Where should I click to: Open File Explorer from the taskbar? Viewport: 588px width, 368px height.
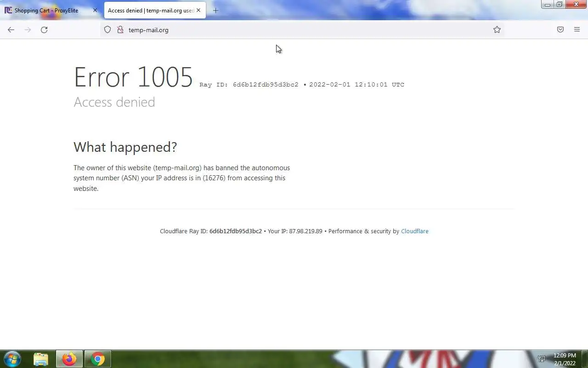click(41, 359)
